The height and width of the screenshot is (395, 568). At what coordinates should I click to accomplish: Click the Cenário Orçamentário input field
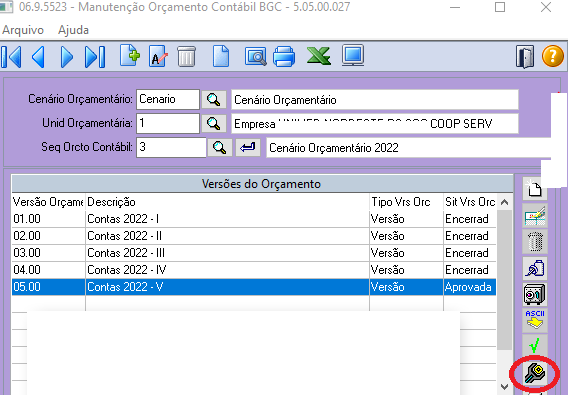coord(168,99)
